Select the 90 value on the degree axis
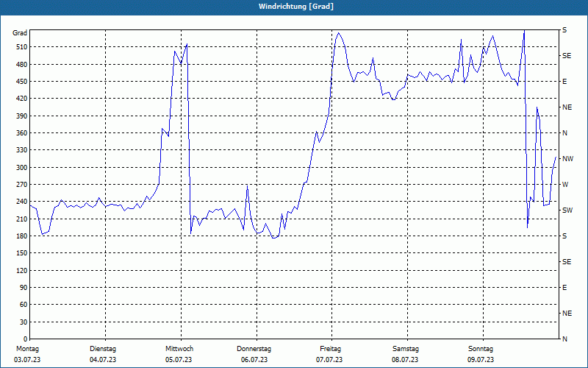The height and width of the screenshot is (368, 588). [24, 287]
